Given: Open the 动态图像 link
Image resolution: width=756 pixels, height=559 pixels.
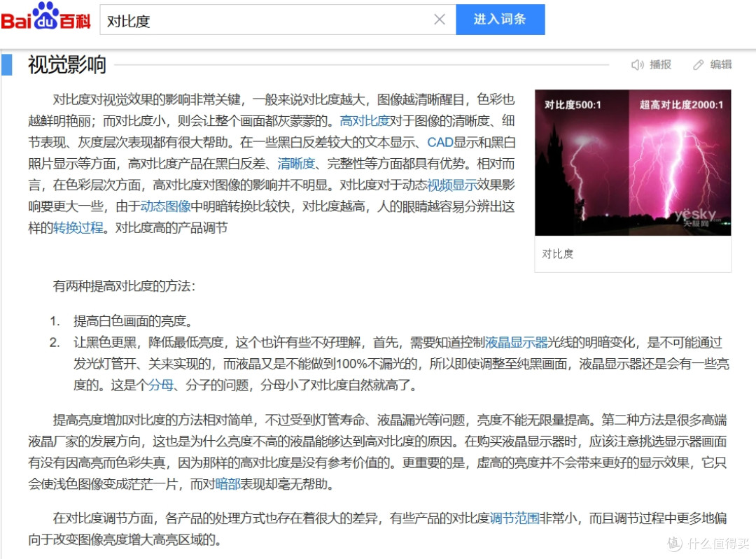Looking at the screenshot, I should point(166,206).
